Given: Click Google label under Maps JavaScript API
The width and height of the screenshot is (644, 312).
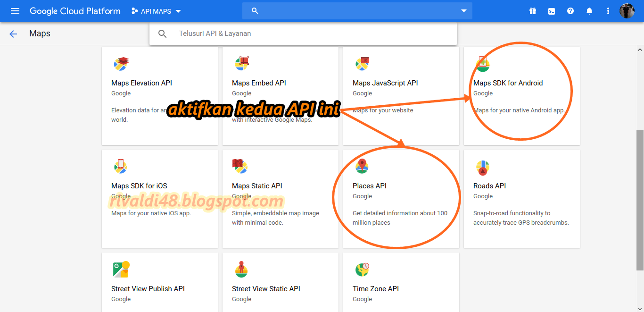Looking at the screenshot, I should [362, 93].
